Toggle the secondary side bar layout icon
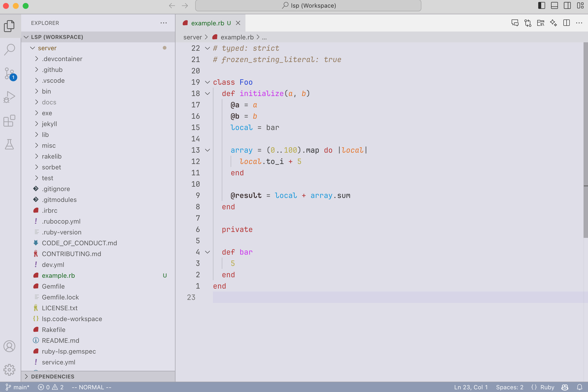The width and height of the screenshot is (588, 392). pos(567,5)
